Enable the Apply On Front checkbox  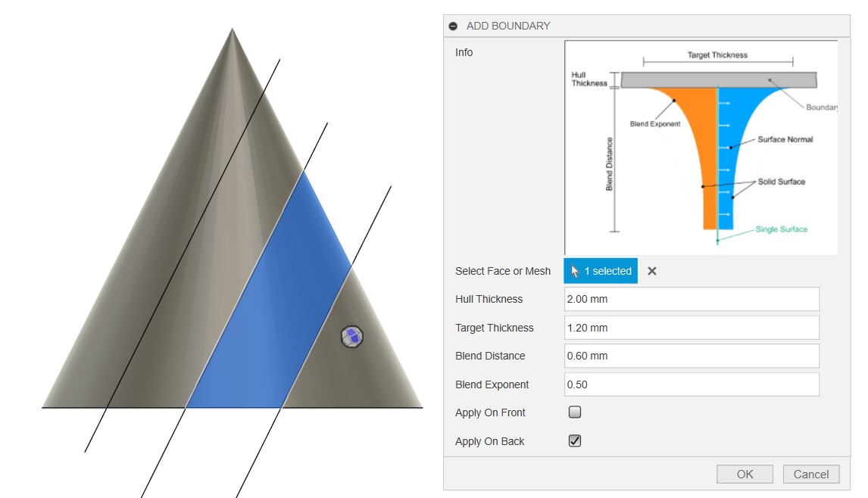(575, 412)
